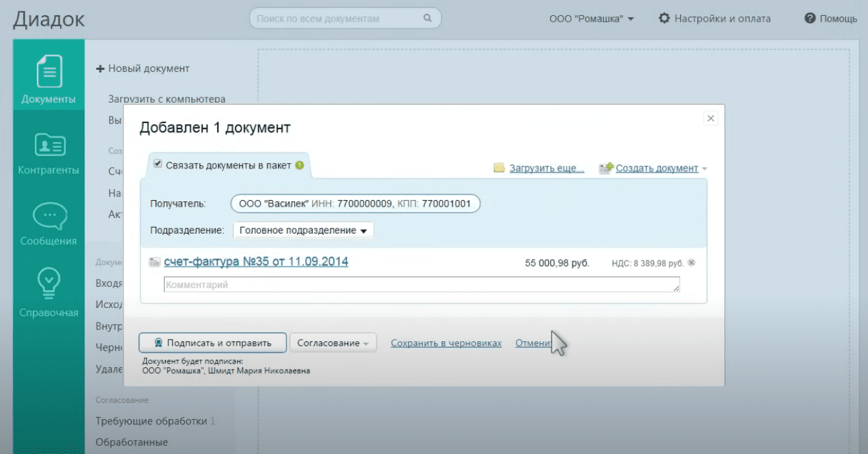This screenshot has height=454, width=868.
Task: Click the settings gear icon
Action: pos(664,18)
